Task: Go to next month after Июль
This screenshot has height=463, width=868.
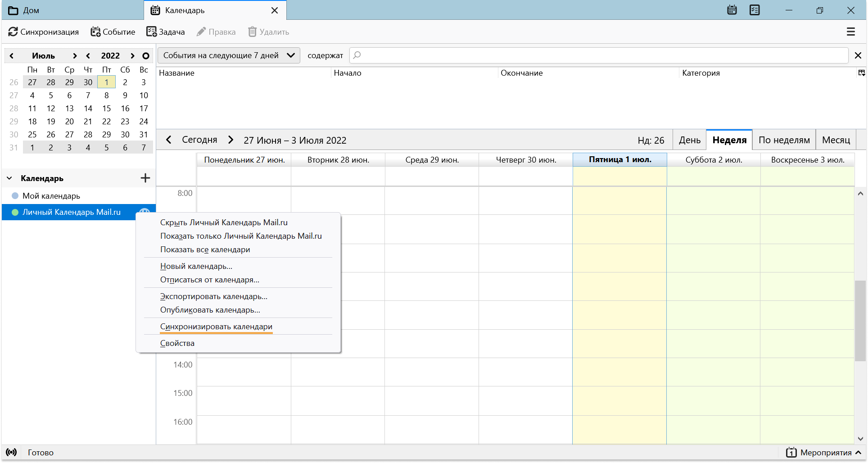Action: [75, 56]
